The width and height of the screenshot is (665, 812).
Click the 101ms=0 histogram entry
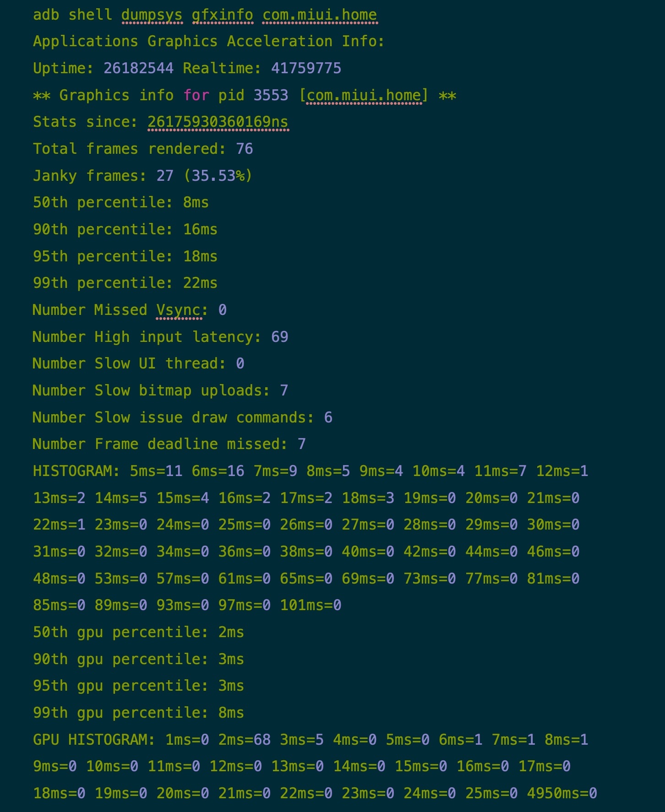(311, 605)
